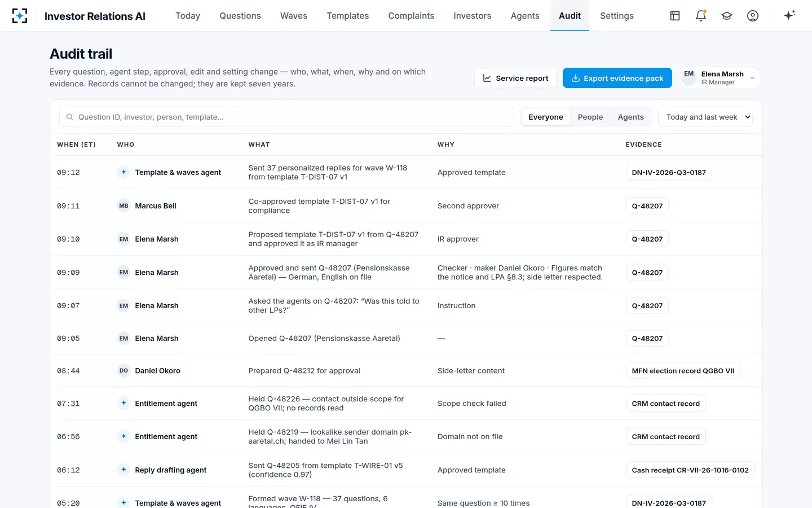Viewport: 812px width, 508px height.
Task: Open the Questions tab
Action: coord(240,16)
